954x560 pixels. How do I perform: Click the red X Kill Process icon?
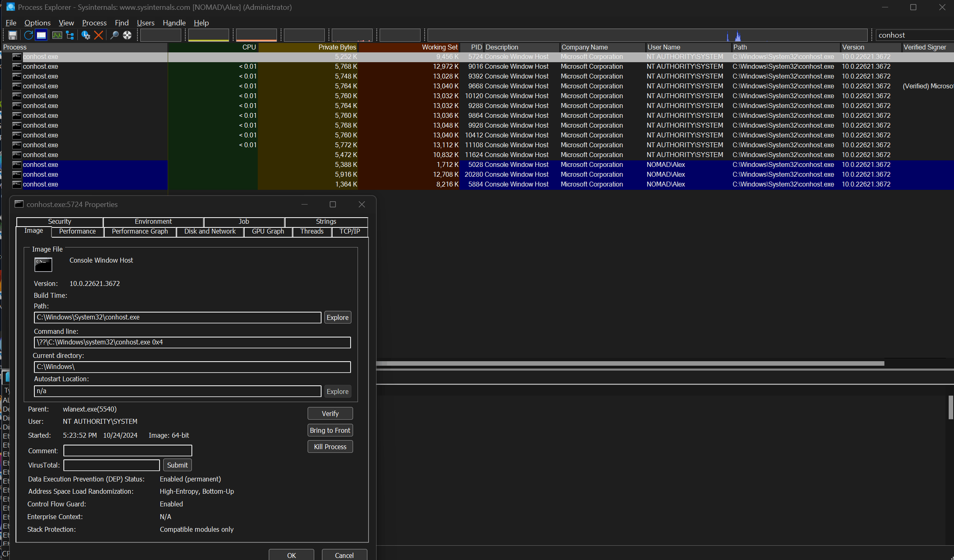(99, 35)
